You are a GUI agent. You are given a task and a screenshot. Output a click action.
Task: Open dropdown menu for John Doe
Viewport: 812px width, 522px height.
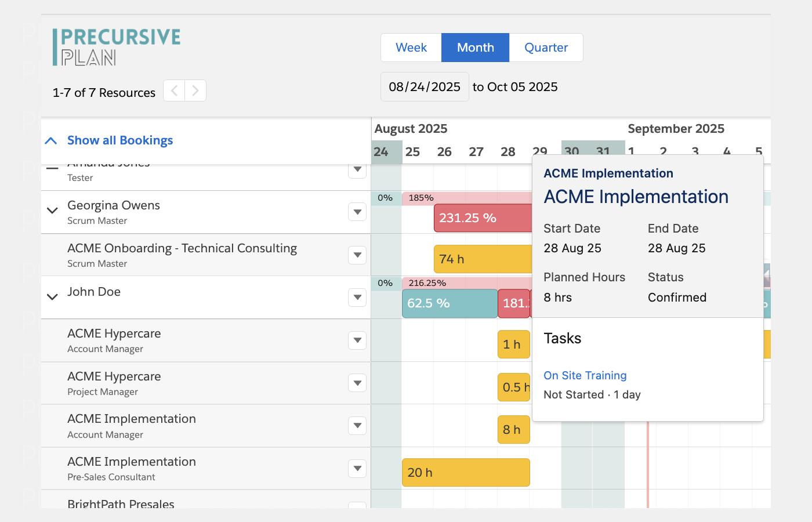point(357,298)
